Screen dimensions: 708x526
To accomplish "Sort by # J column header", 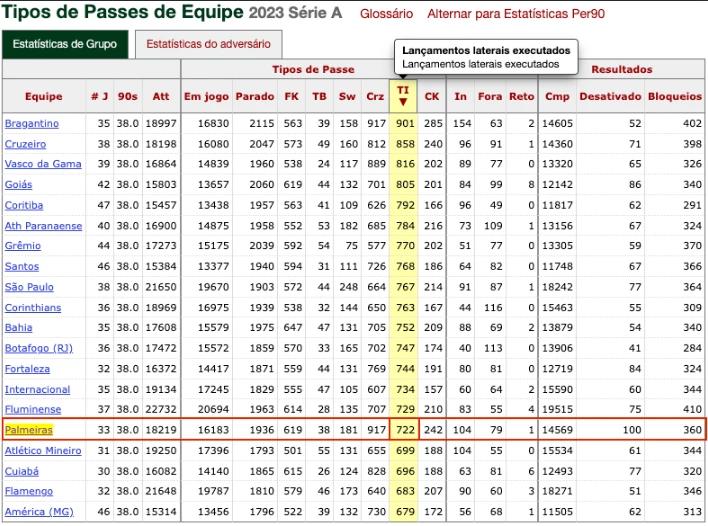I will [x=99, y=97].
